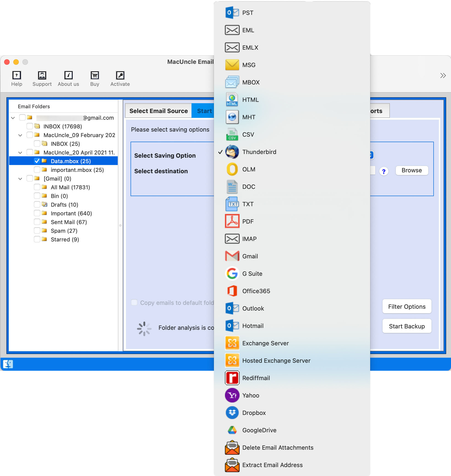This screenshot has width=451, height=476.
Task: Click the Browse button for destination path
Action: 411,170
